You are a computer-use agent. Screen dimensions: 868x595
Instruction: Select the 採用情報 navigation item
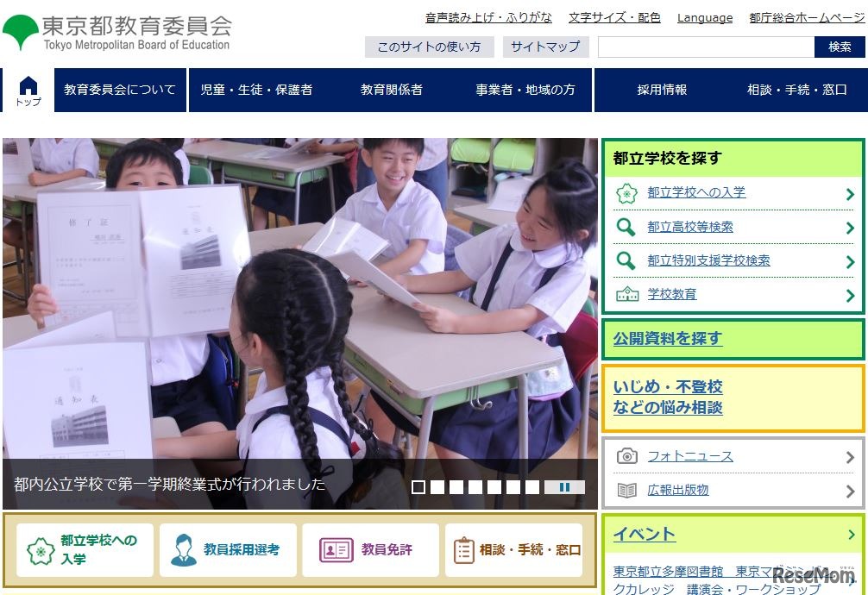(662, 89)
